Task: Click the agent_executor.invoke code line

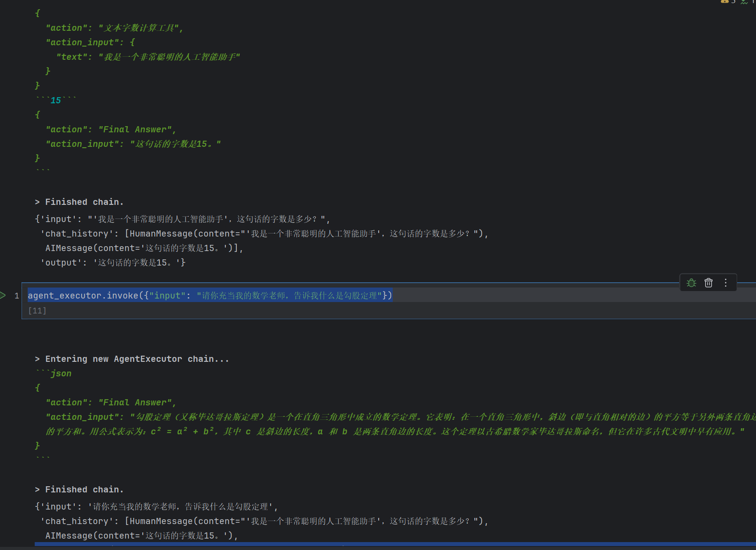Action: click(210, 295)
